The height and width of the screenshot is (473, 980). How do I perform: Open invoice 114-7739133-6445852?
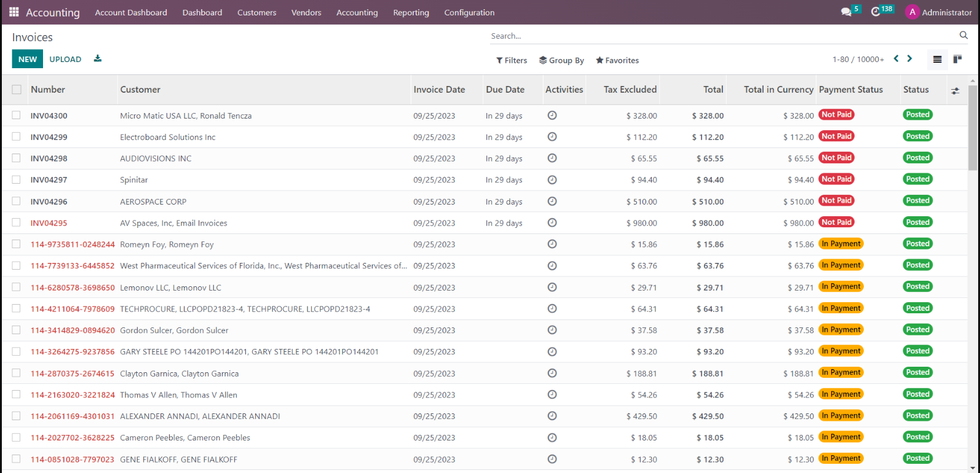pos(73,266)
